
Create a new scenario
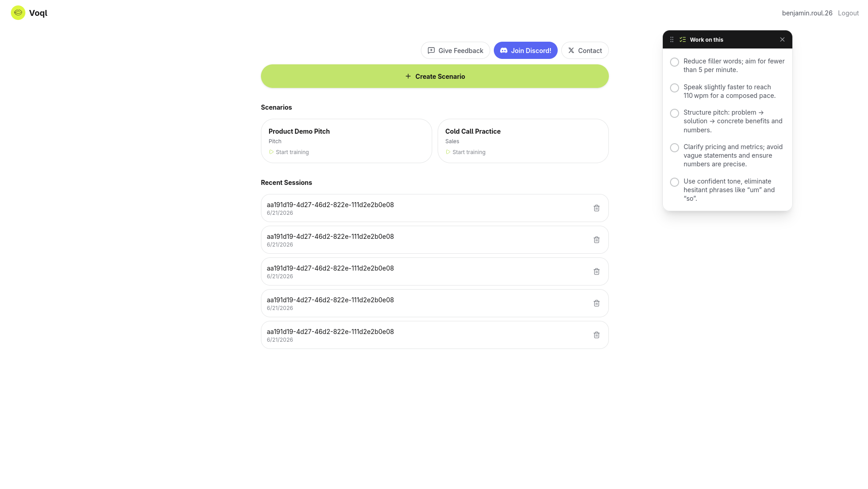click(435, 76)
